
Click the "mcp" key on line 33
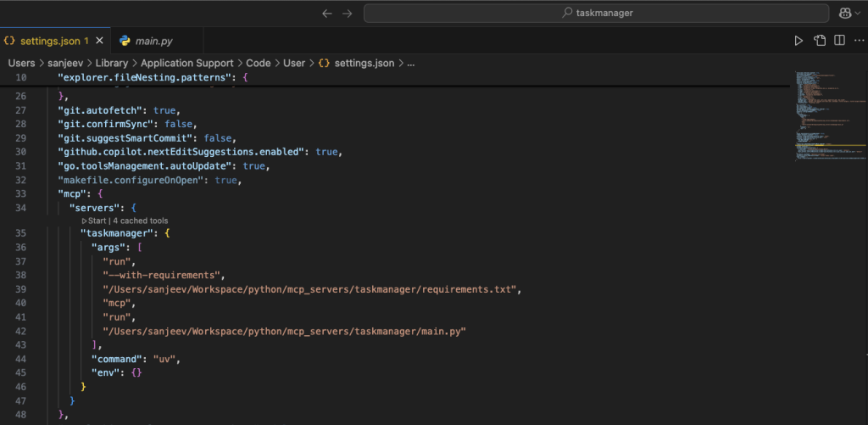click(71, 194)
